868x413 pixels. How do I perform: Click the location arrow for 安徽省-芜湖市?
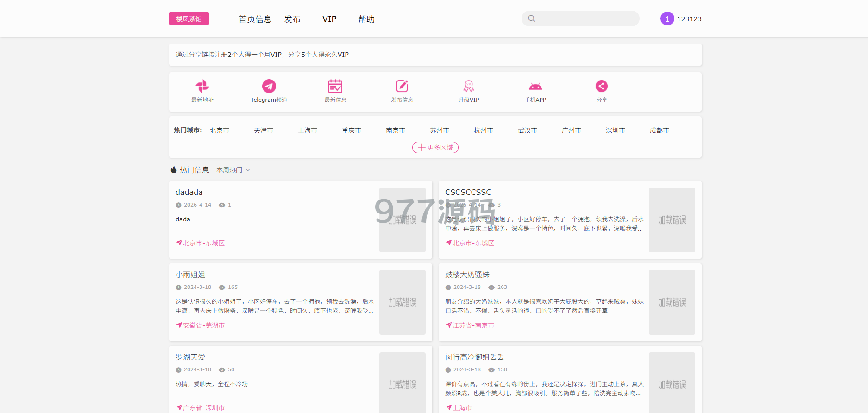[179, 325]
